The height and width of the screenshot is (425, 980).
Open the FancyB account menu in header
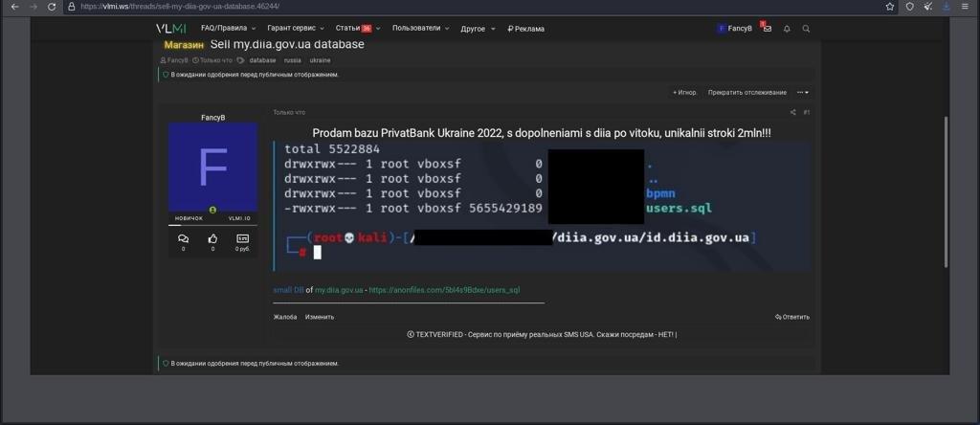[735, 29]
